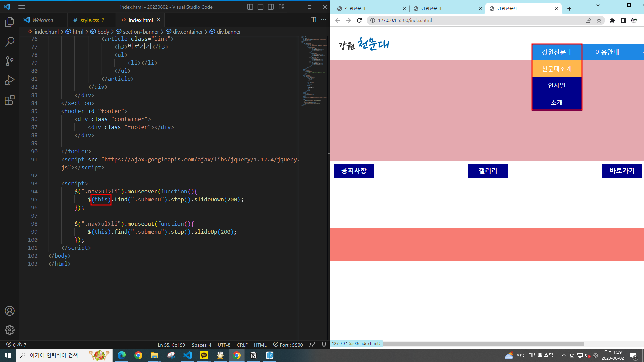Open Run and Debug view
This screenshot has width=644, height=362.
(10, 80)
